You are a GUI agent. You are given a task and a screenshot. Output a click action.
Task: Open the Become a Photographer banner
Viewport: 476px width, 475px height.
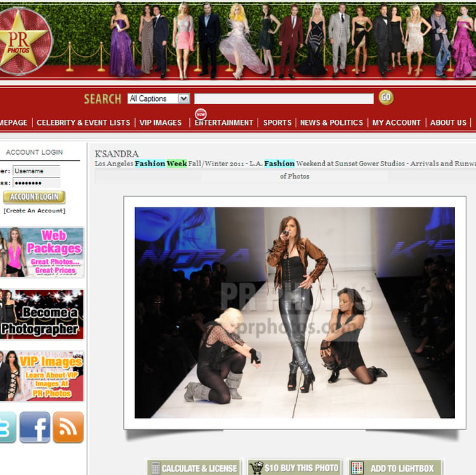[42, 315]
